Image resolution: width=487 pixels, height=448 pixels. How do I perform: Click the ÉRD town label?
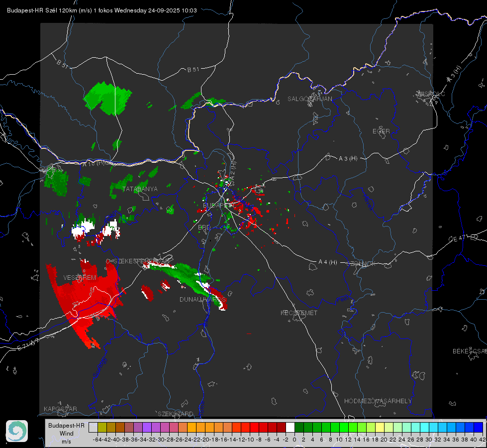204,227
